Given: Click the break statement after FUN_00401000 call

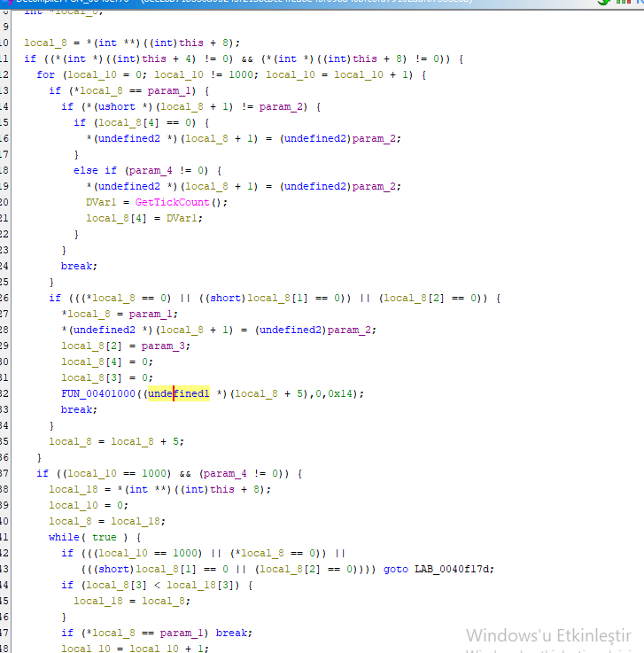Looking at the screenshot, I should (x=77, y=409).
